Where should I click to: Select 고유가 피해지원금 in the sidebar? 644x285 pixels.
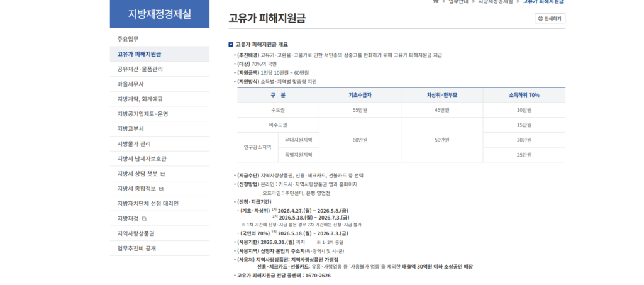159,54
